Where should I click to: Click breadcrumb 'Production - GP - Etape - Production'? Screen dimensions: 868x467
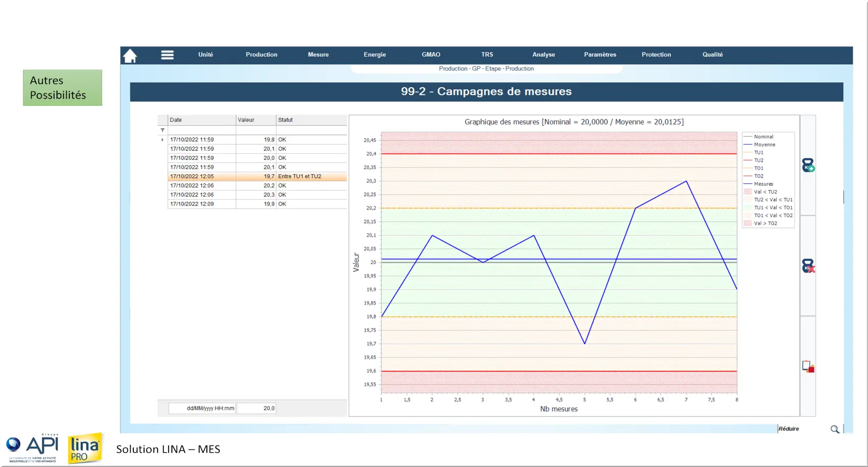486,68
